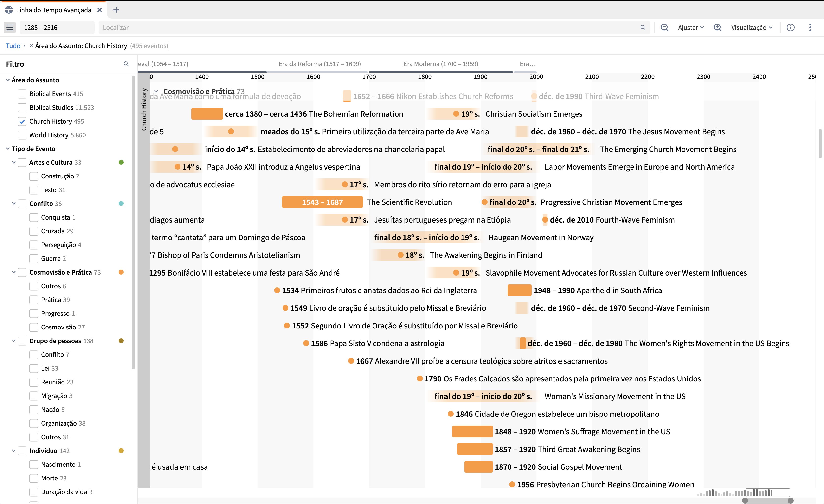
Task: Click the zoom in magnifier icon
Action: coord(717,27)
